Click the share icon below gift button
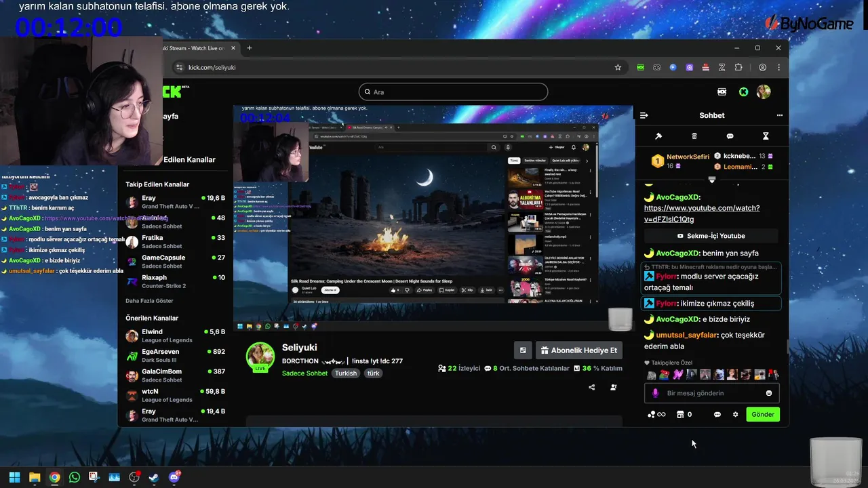Viewport: 868px width, 488px height. click(592, 387)
